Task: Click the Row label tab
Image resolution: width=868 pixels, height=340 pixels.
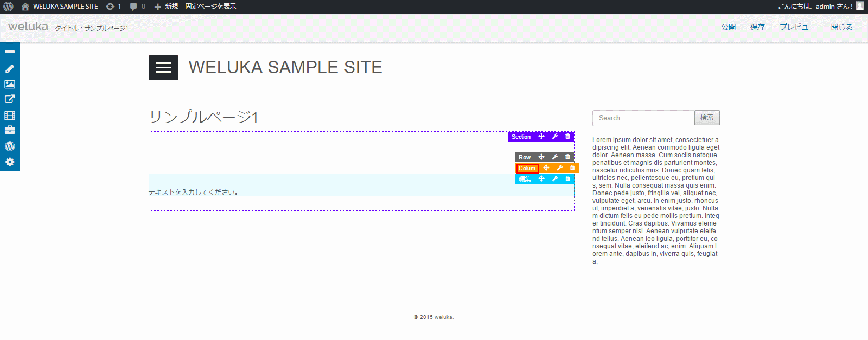Action: 525,157
